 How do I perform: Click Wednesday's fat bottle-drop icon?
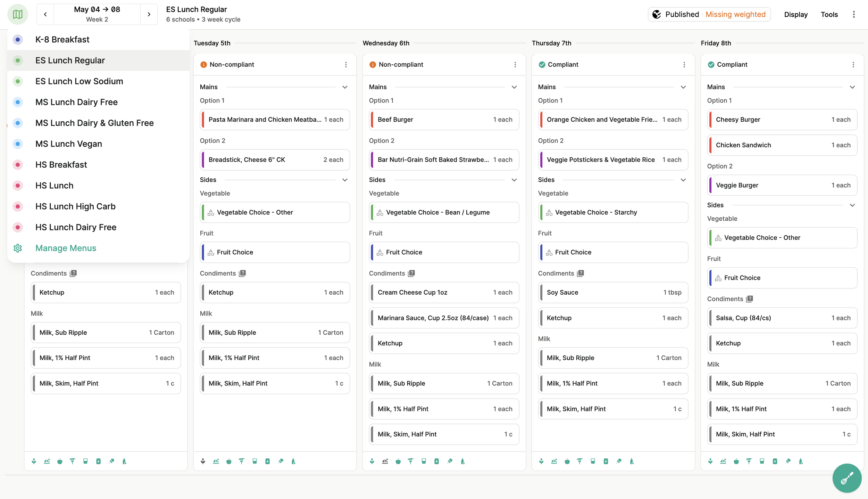[x=462, y=461]
